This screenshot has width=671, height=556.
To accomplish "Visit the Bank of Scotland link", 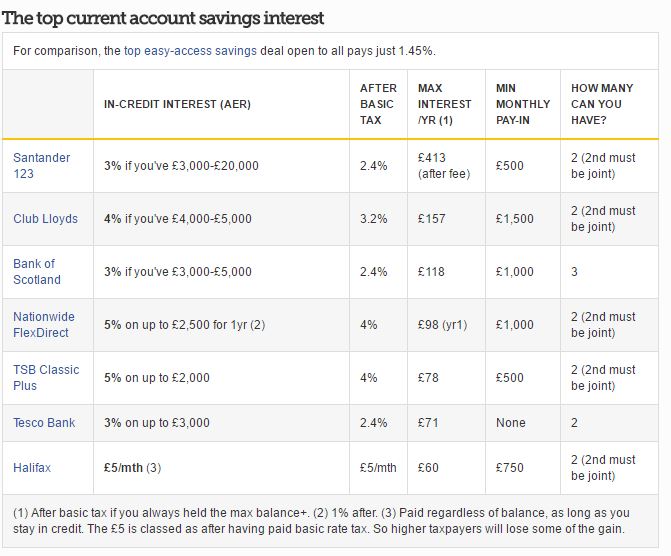I will point(37,271).
